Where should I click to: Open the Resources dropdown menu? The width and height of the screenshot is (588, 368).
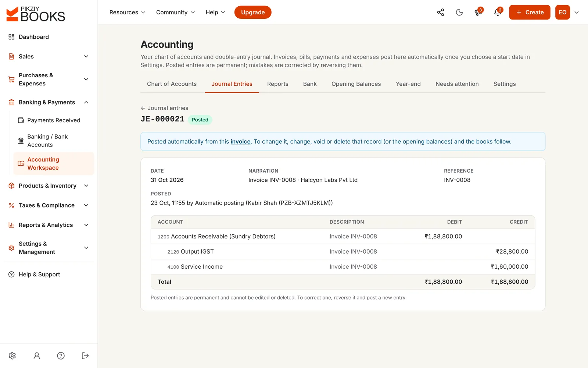click(127, 12)
